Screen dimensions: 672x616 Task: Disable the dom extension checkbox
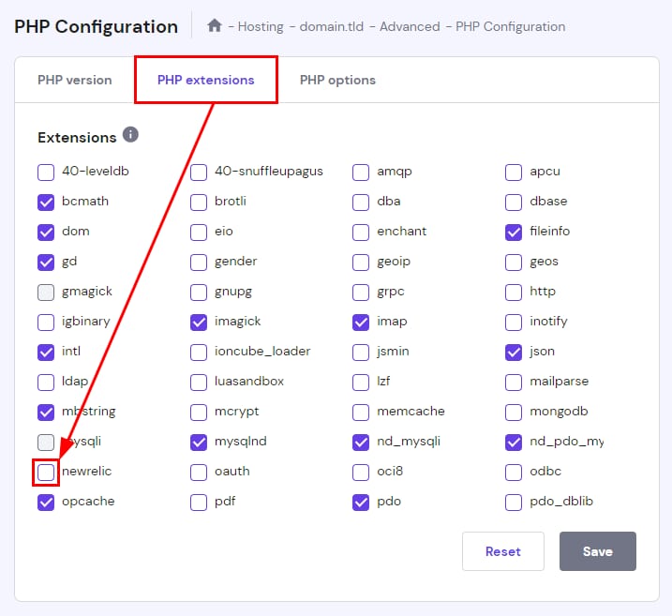click(46, 232)
